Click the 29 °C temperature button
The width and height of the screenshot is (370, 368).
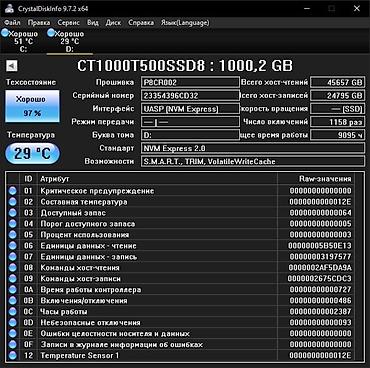[32, 153]
